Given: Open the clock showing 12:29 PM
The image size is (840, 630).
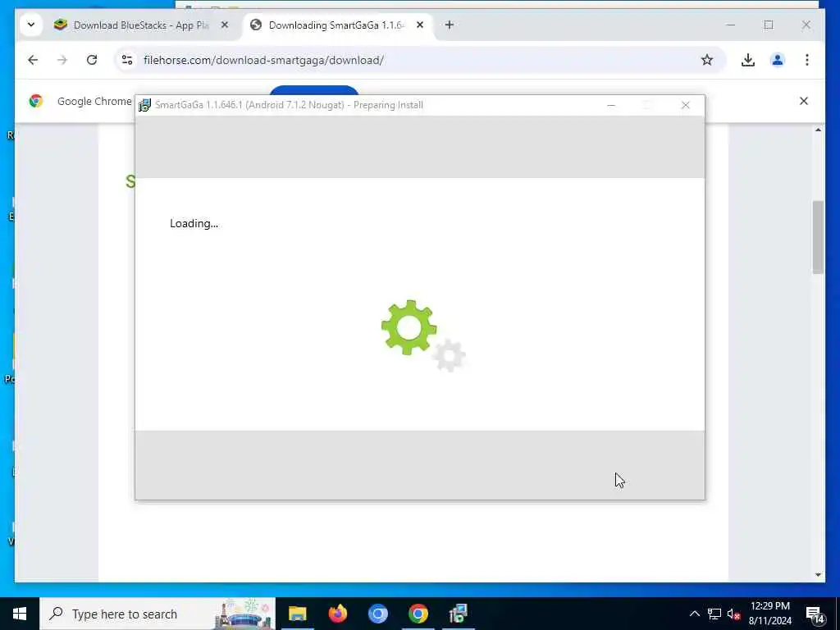Looking at the screenshot, I should 769,614.
